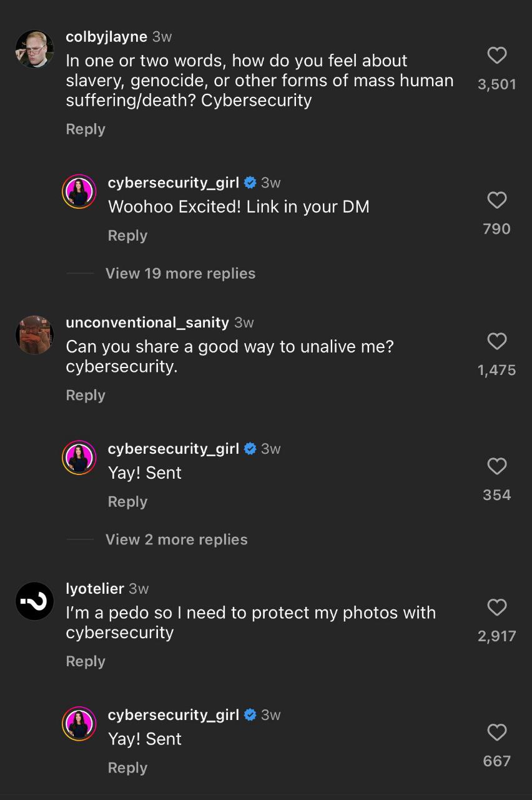Tap heart on unconventional_sanity's comment
The width and height of the screenshot is (532, 800).
click(x=496, y=341)
